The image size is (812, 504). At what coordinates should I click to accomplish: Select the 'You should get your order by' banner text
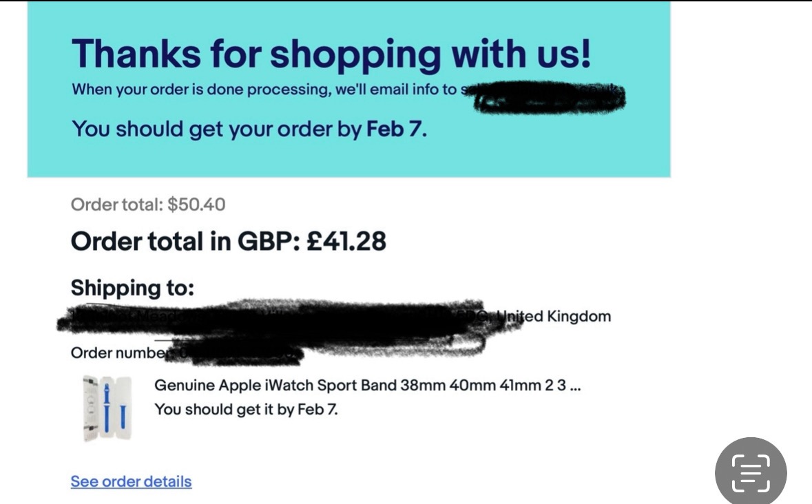pyautogui.click(x=216, y=129)
